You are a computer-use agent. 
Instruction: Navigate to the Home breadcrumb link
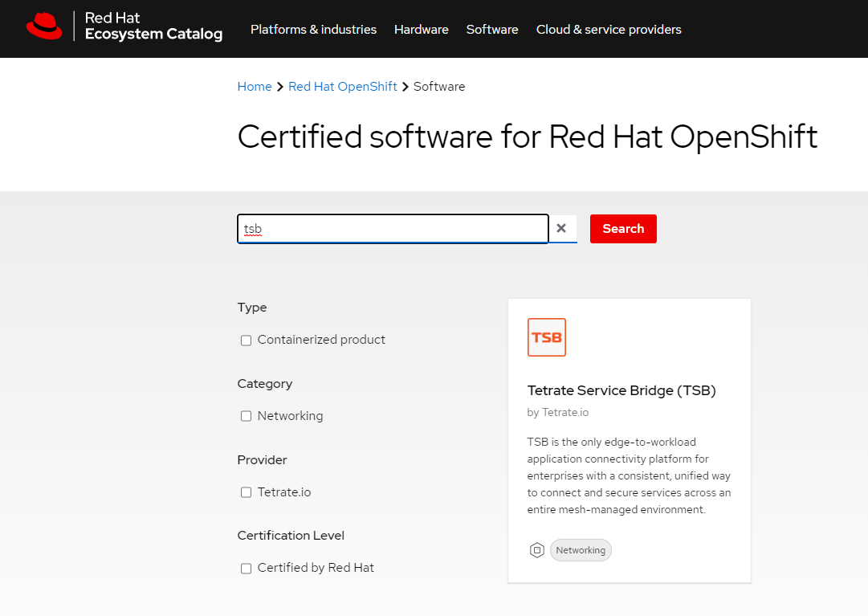255,86
